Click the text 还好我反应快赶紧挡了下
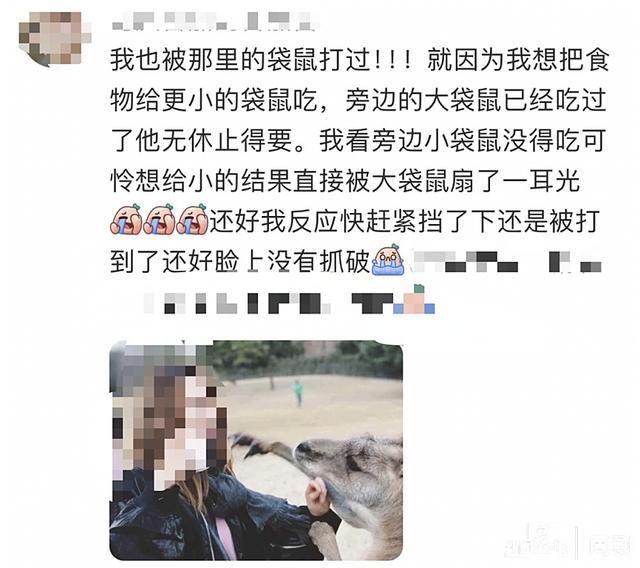Viewport: 640px width, 568px height. click(x=352, y=220)
